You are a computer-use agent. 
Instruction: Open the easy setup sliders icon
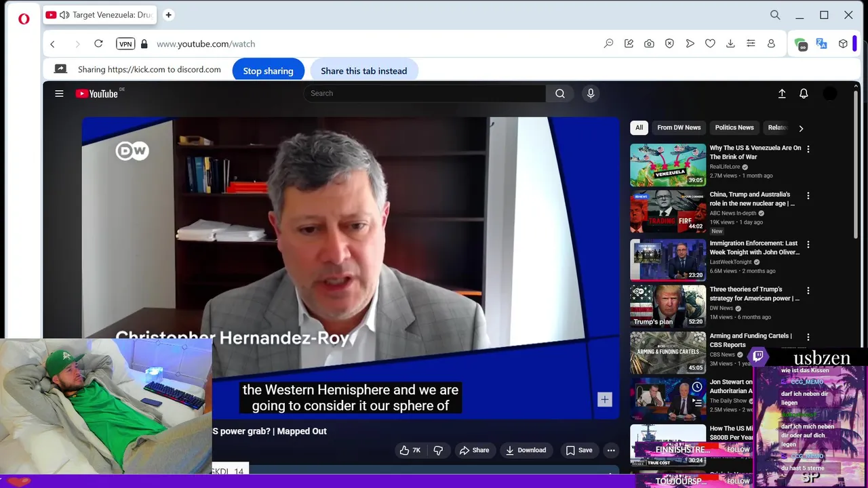coord(751,43)
